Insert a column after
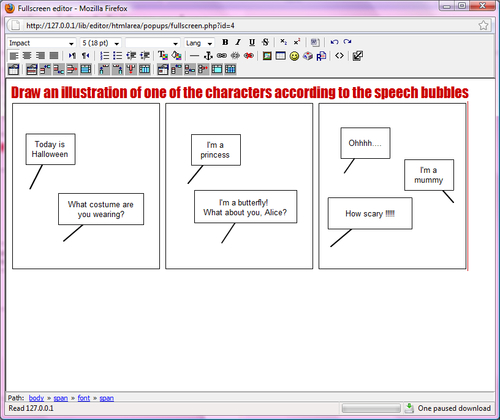Viewport: 500px width, 420px height. [x=117, y=69]
